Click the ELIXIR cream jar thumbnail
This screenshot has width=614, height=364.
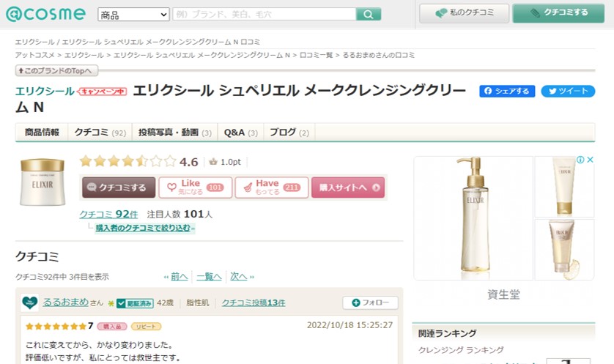tap(42, 182)
